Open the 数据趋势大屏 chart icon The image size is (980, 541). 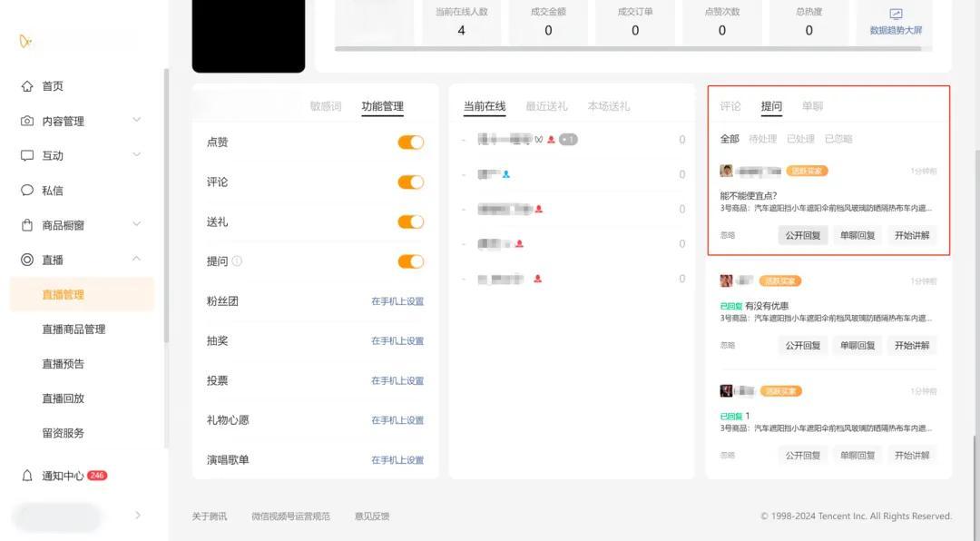click(x=896, y=15)
